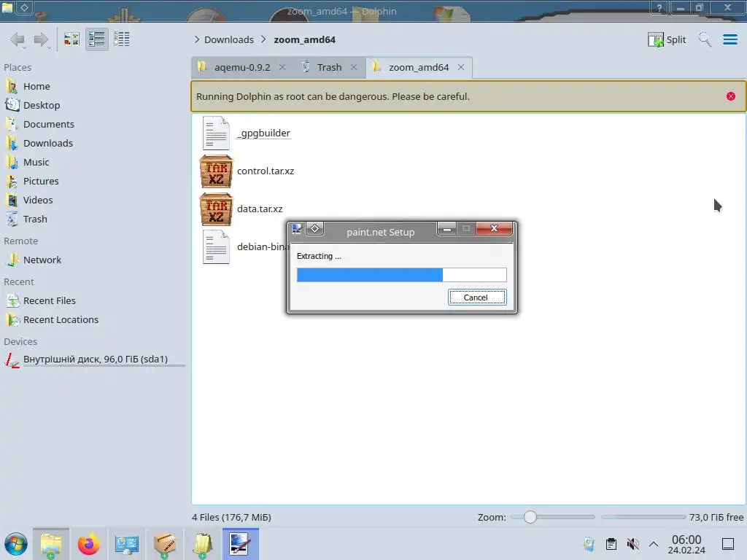Open the package box taskbar icon
Image resolution: width=747 pixels, height=560 pixels.
point(165,544)
